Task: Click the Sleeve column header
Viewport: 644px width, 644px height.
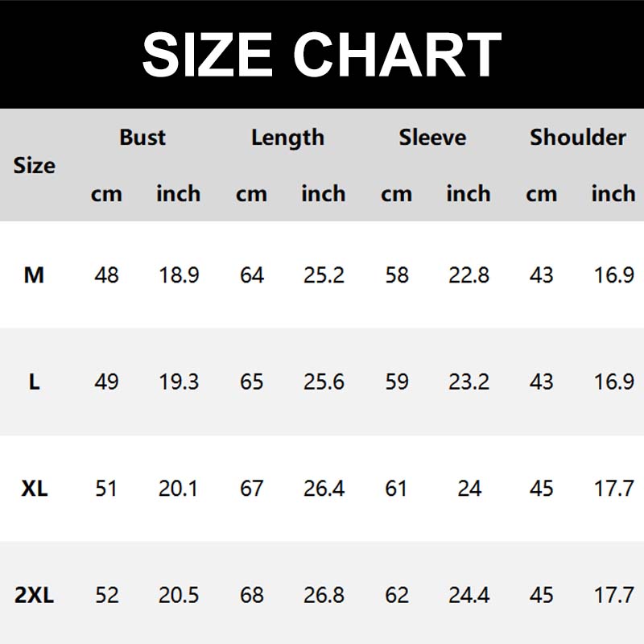Action: 432,138
